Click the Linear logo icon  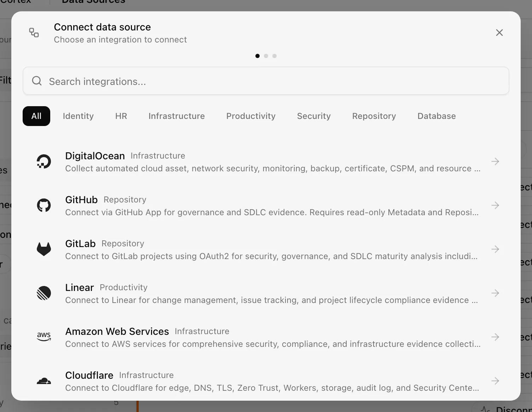pyautogui.click(x=44, y=293)
